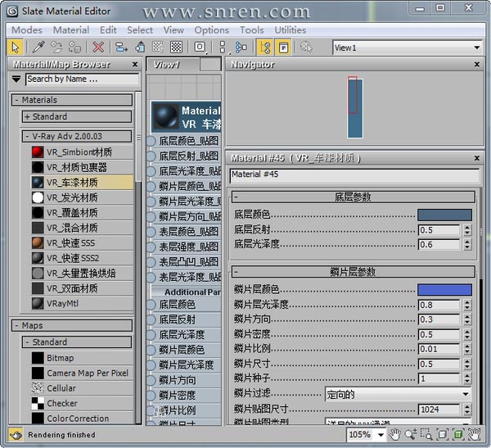Select VR_车漆材质 in browser
This screenshot has height=448, width=491.
coord(82,182)
